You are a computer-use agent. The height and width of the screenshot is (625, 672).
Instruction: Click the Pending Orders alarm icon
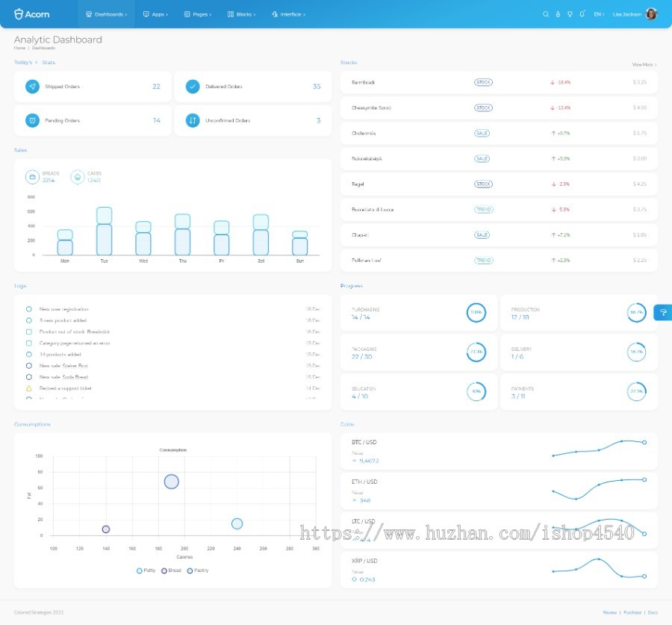click(x=32, y=120)
